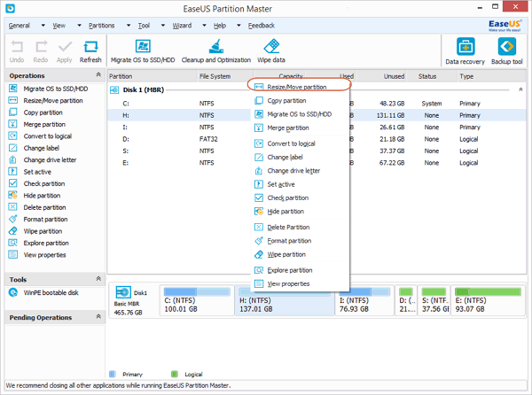Click C: partition usage bar in disk map
532x395 pixels.
[197, 291]
